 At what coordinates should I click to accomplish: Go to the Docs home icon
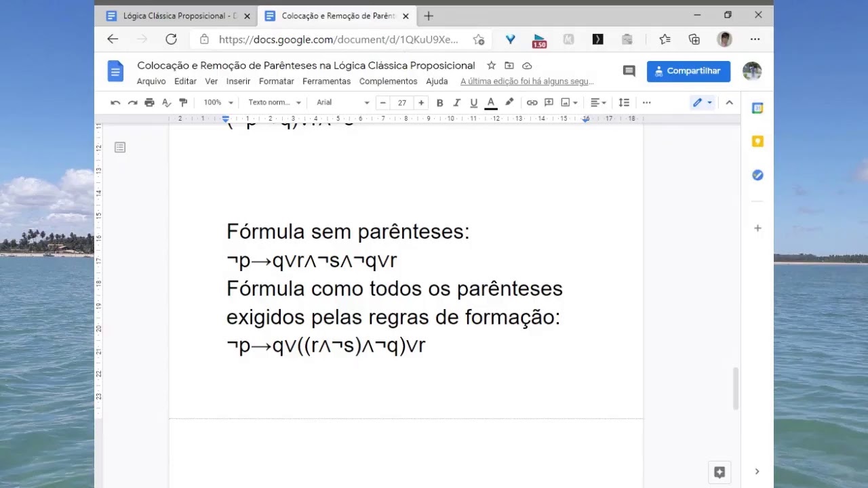point(115,70)
